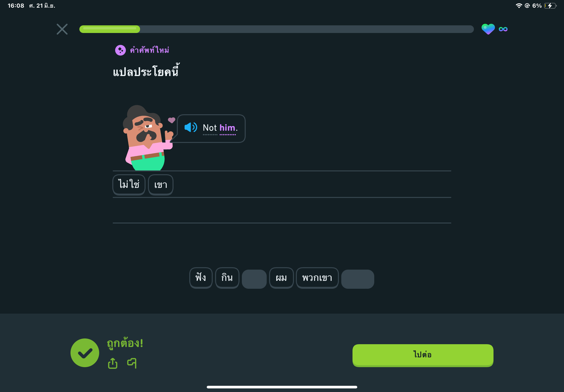
Task: Tap the purple new vocabulary badge icon
Action: click(120, 50)
